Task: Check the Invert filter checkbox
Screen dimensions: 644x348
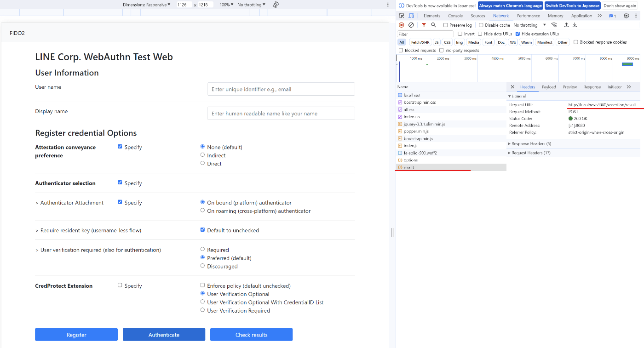Action: pos(460,34)
